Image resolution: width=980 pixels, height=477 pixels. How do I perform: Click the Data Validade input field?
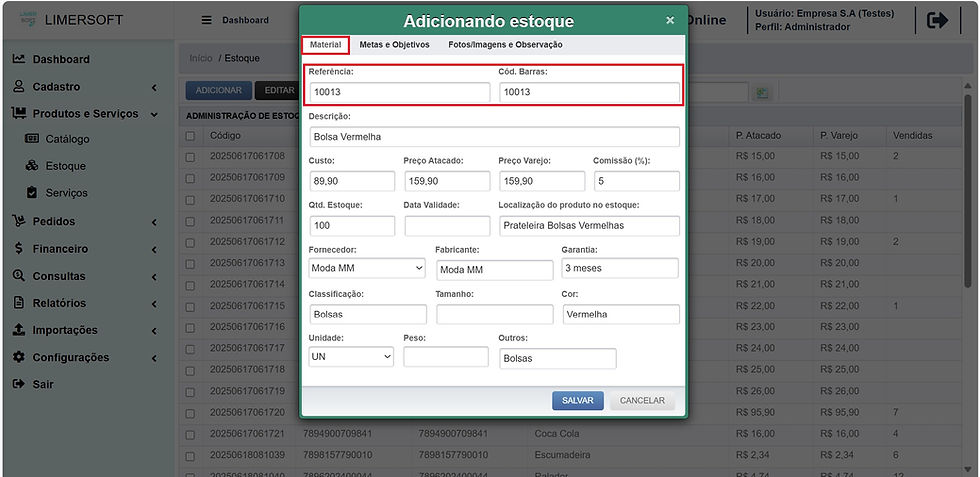(447, 225)
